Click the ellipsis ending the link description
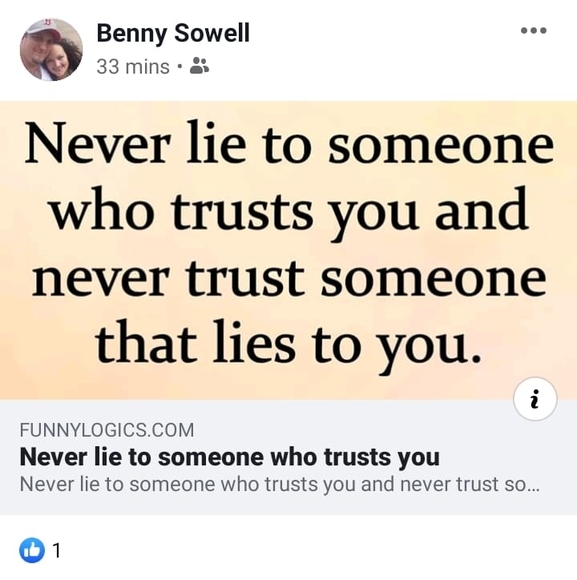The height and width of the screenshot is (580, 577). coord(534,488)
